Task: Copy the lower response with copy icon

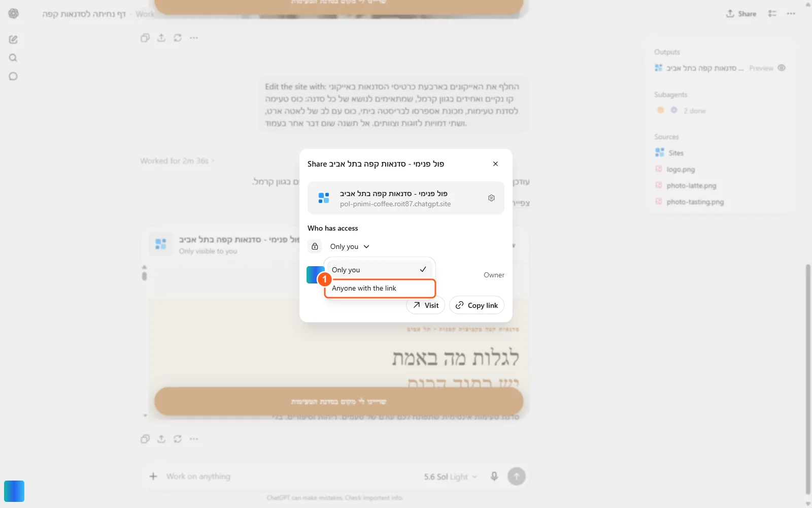Action: pyautogui.click(x=145, y=439)
